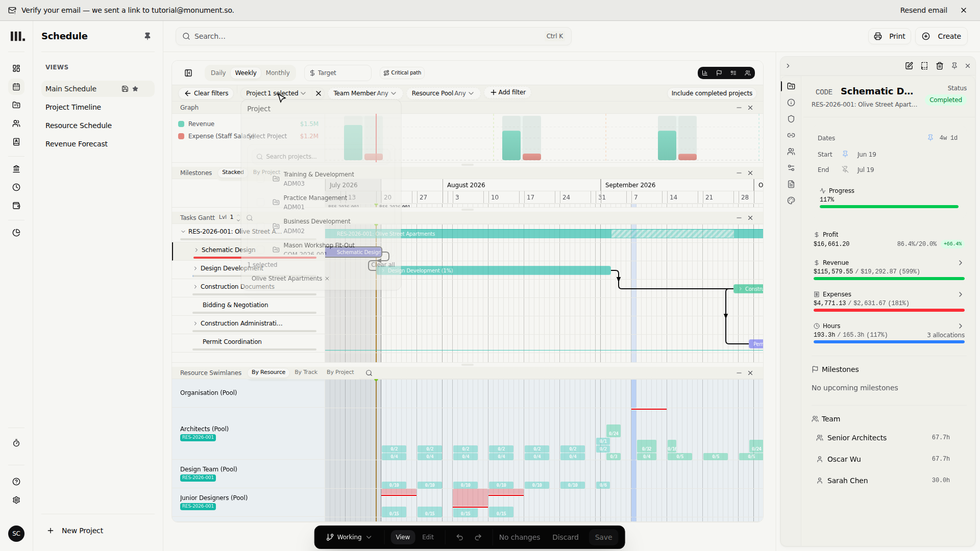Toggle the Critical path option
This screenshot has height=551, width=980.
402,73
